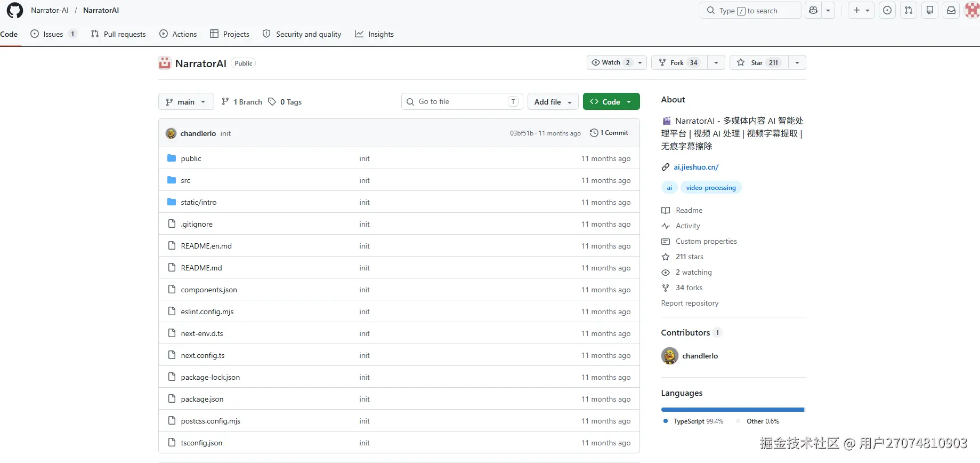Click the TypeScript language bar
This screenshot has height=463, width=980.
coord(732,410)
